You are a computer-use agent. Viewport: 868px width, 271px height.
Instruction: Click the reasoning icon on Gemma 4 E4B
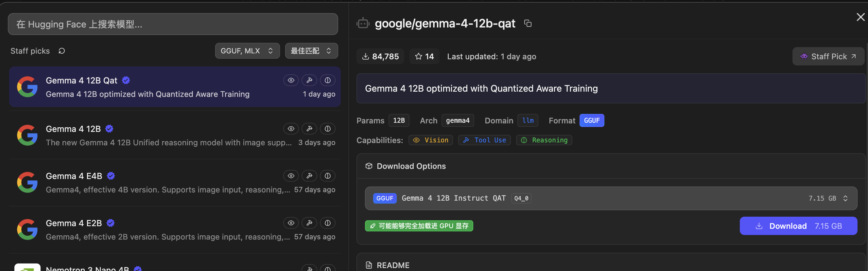[x=327, y=176]
